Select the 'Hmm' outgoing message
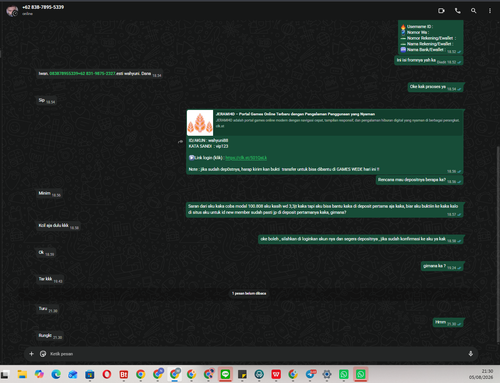Screen dimensions: 500x383 (448, 322)
